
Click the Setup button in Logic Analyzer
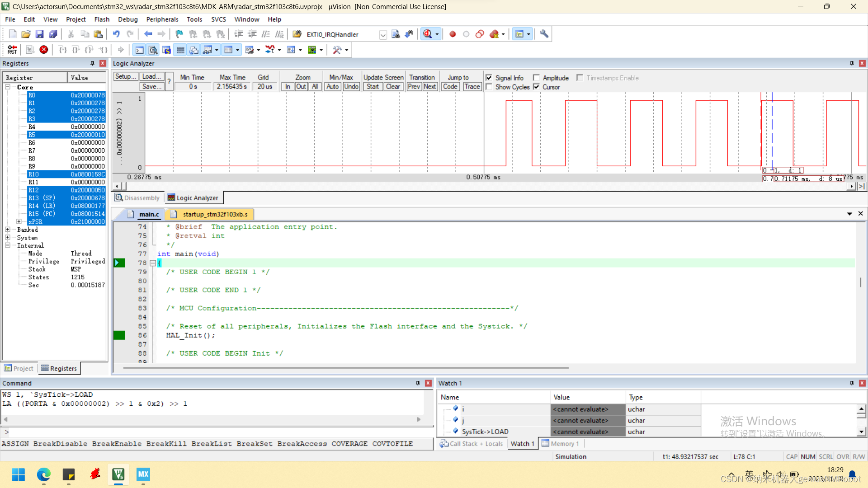(125, 76)
